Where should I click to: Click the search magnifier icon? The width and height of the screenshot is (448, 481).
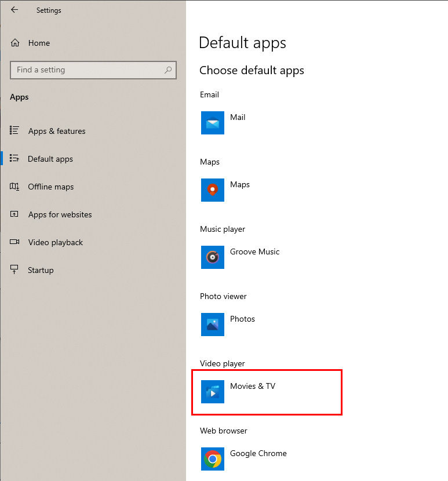tap(168, 70)
